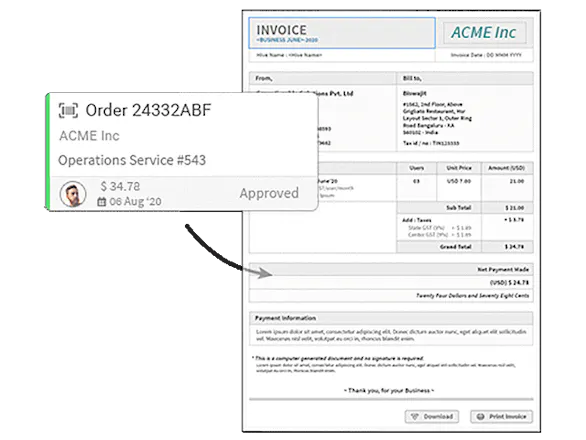Screen dimensions: 586x440
Task: Click the ACME Inc logo on the invoice
Action: click(484, 33)
